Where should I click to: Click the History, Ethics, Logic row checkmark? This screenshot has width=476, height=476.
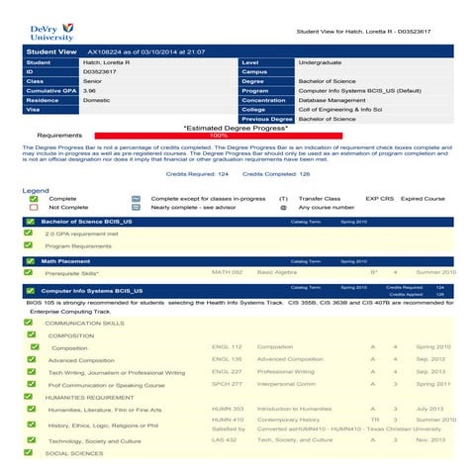click(32, 425)
